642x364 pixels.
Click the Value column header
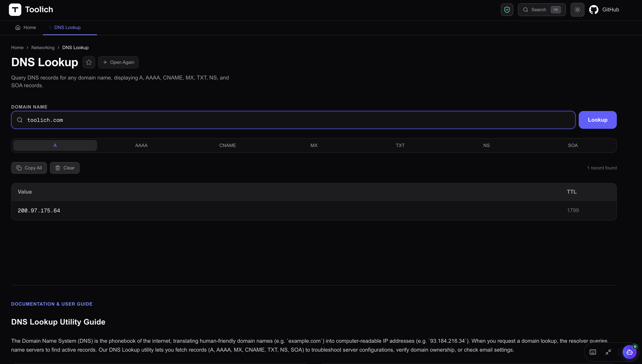25,192
